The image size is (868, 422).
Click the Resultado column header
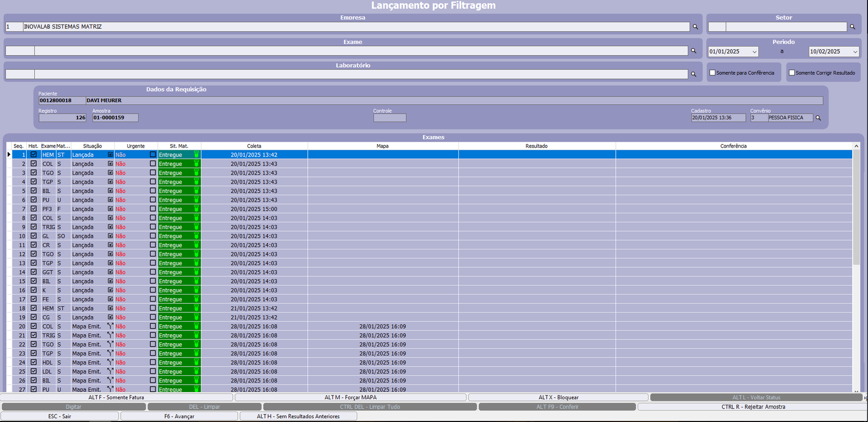tap(537, 146)
